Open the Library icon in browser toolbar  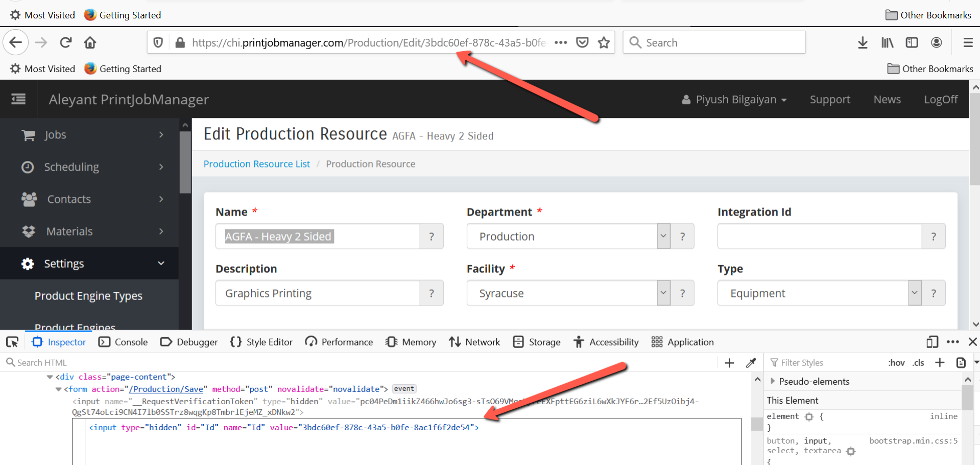[888, 42]
